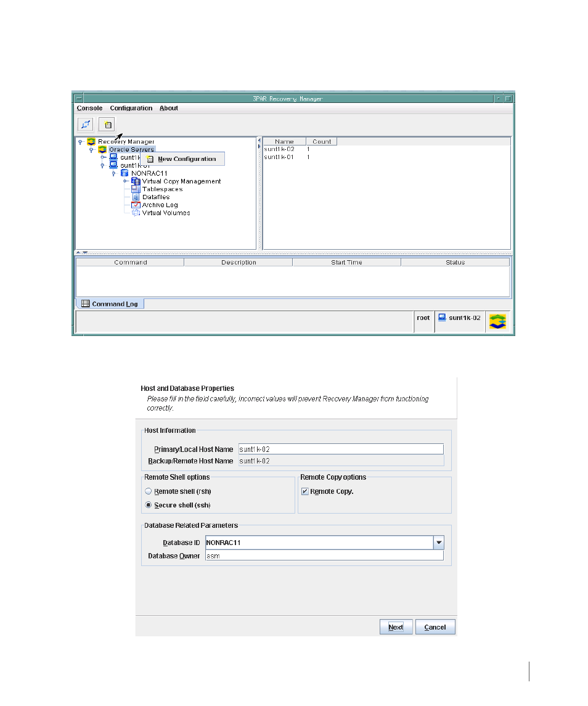
Task: Choose New Configuration from context menu
Action: pos(183,160)
